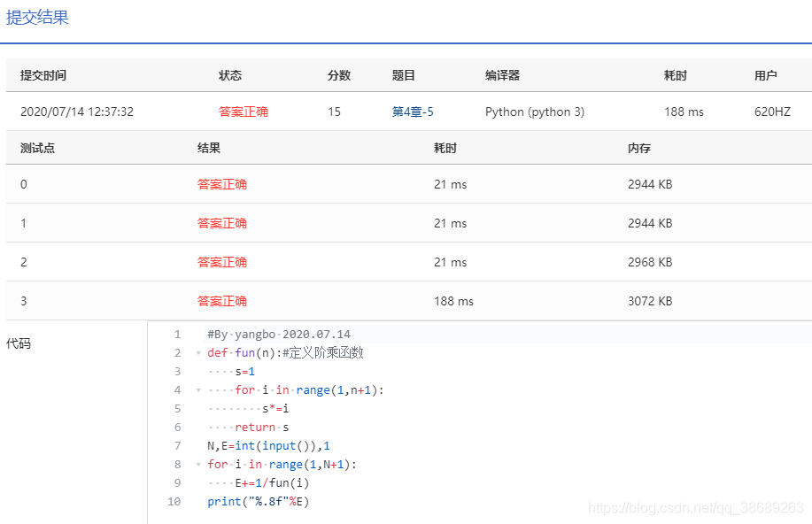
Task: Click the 题目 column header
Action: tap(404, 75)
